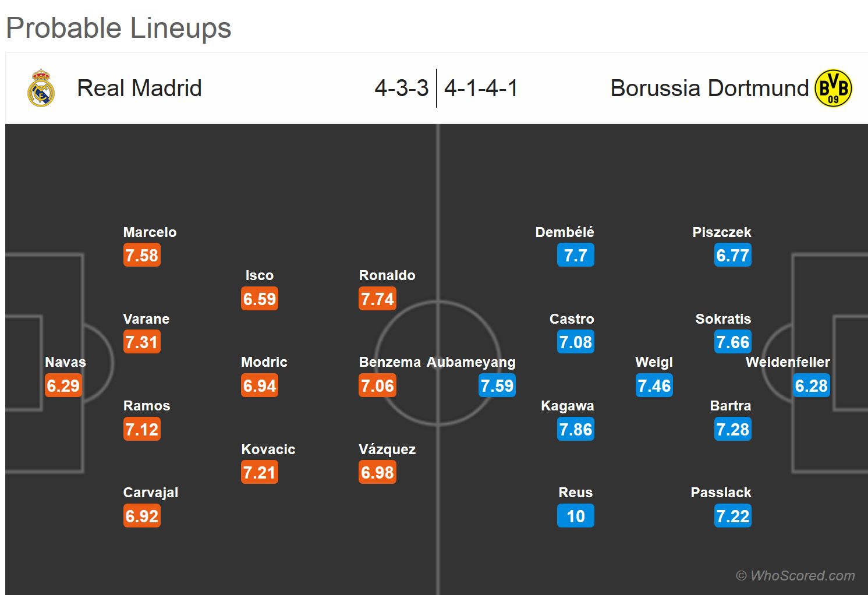Click Weidenfeller's 6.28 rating badge
Image resolution: width=868 pixels, height=595 pixels.
pos(811,385)
